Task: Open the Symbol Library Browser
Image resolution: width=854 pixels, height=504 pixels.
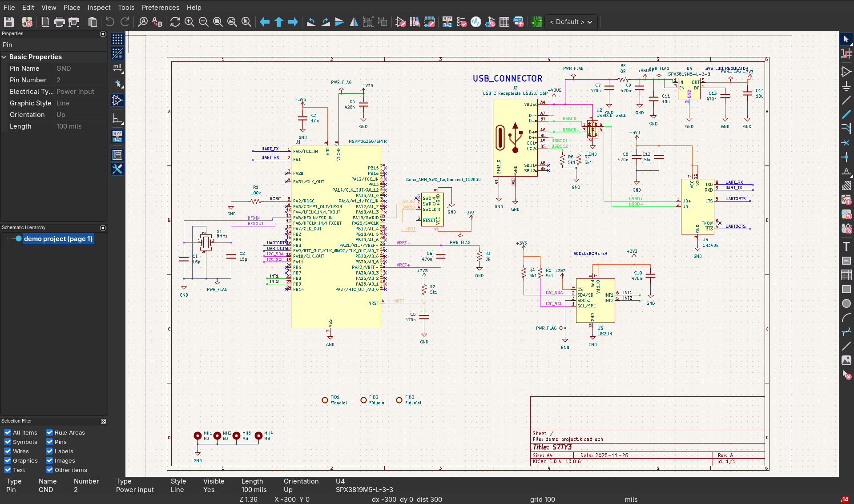Action: pos(415,22)
